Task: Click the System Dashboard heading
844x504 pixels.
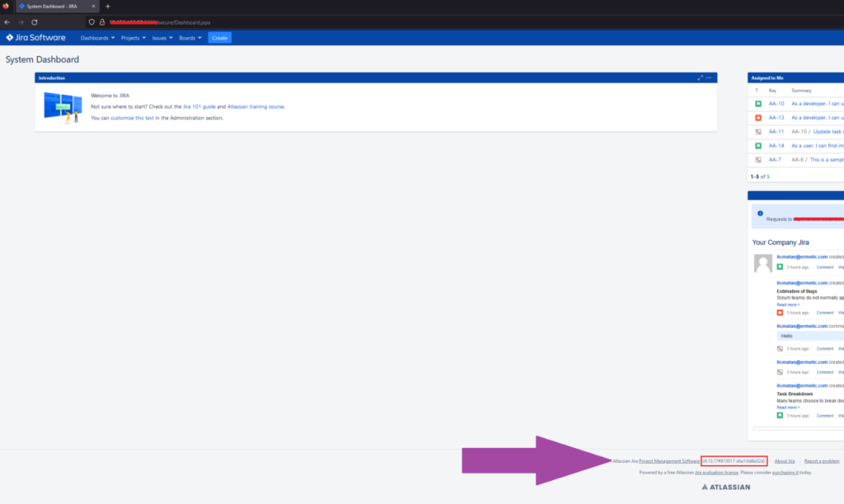Action: coord(43,59)
